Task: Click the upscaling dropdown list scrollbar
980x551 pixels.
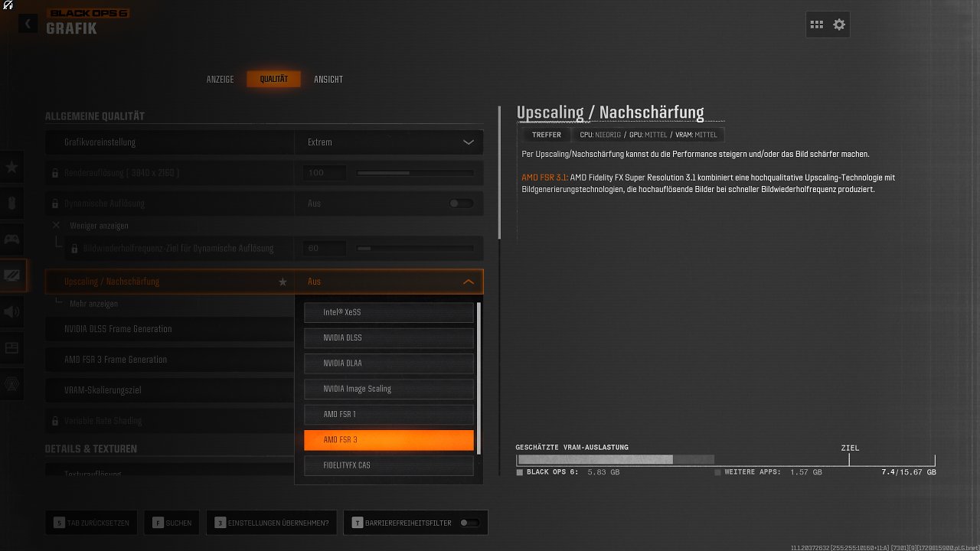Action: point(479,377)
